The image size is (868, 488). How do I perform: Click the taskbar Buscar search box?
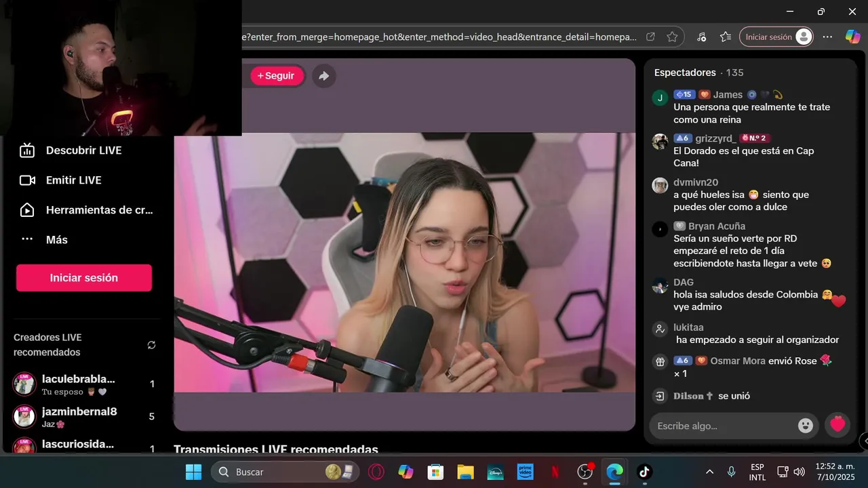[285, 472]
